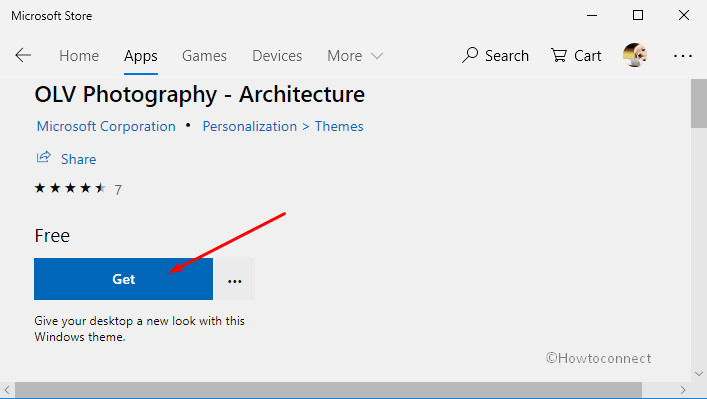707x399 pixels.
Task: Maximize the Microsoft Store window
Action: point(638,15)
